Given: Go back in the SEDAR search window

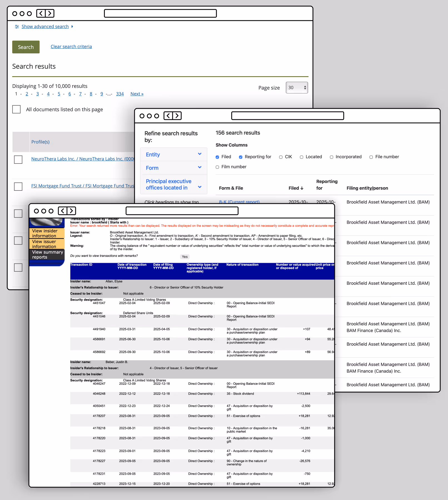Looking at the screenshot, I should point(41,13).
